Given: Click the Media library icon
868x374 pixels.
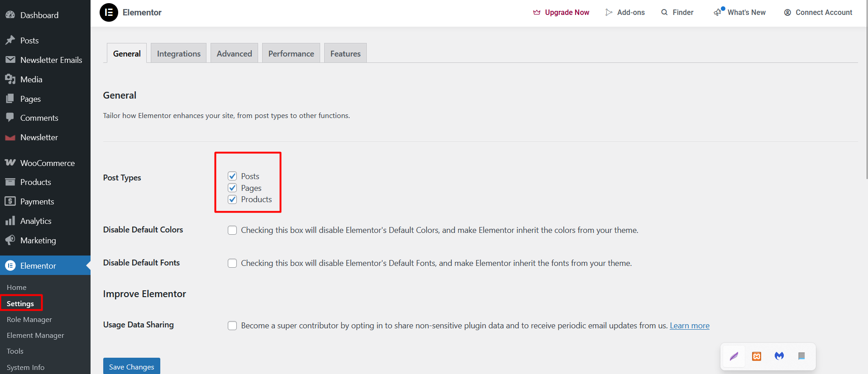Looking at the screenshot, I should coord(10,79).
